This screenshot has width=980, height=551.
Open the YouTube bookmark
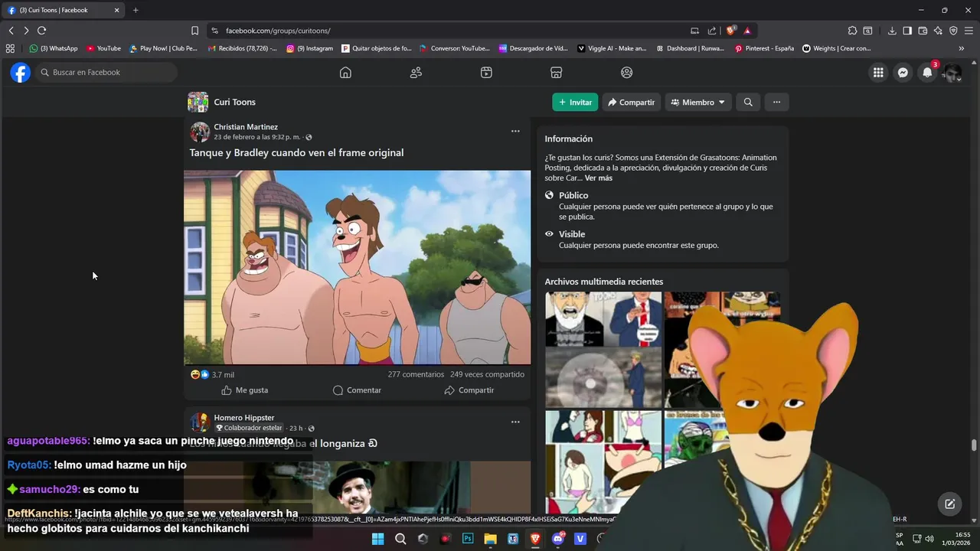pos(103,48)
